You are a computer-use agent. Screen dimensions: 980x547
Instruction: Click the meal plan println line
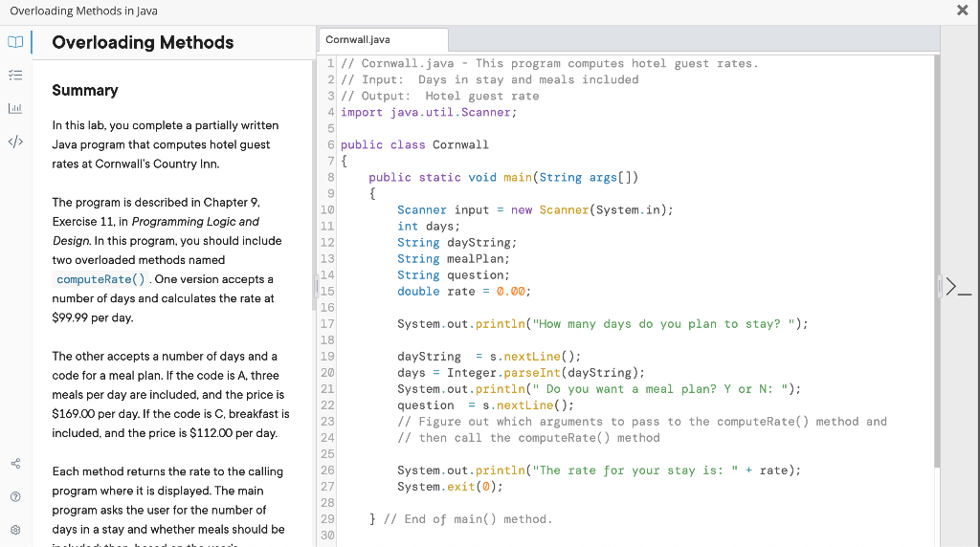(599, 389)
